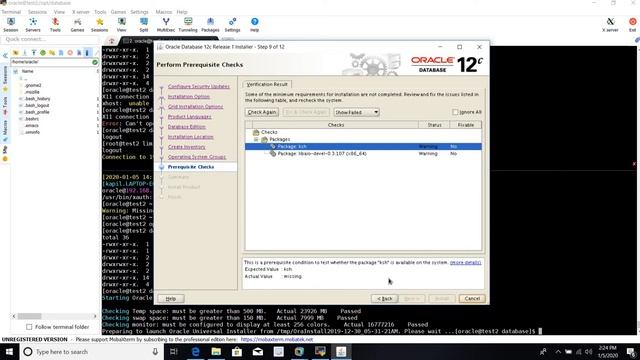Click the Help toolbar icon
The width and height of the screenshot is (640, 360).
(x=254, y=24)
